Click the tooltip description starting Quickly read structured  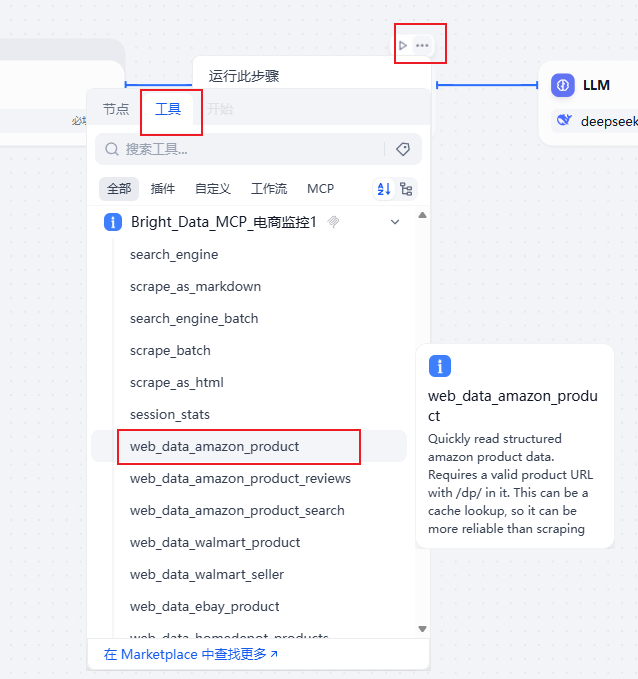pyautogui.click(x=510, y=484)
